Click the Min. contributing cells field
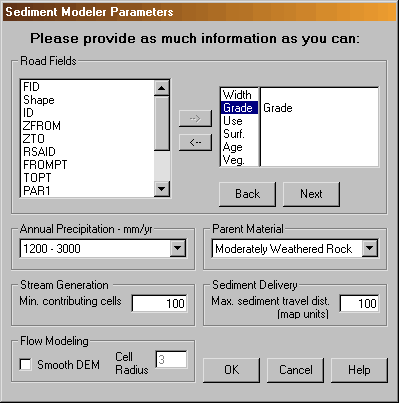The height and width of the screenshot is (404, 400). pyautogui.click(x=159, y=303)
